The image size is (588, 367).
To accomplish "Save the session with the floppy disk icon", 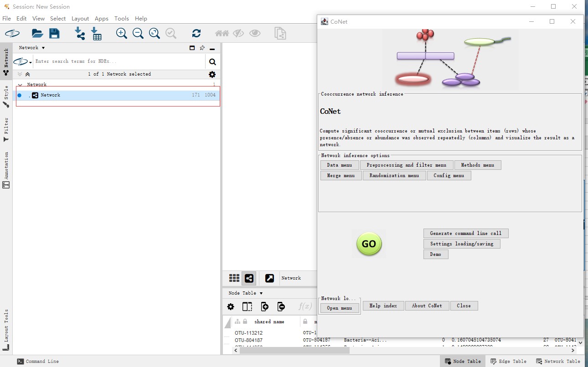I will 54,33.
